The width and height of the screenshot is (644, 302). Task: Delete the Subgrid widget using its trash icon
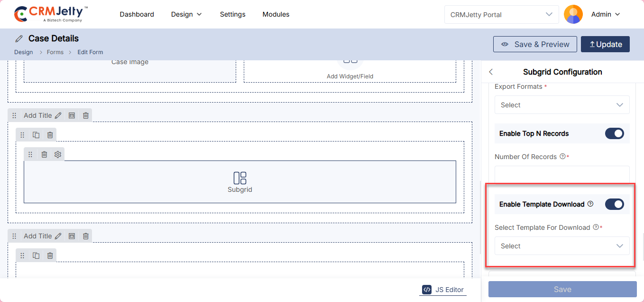point(44,154)
